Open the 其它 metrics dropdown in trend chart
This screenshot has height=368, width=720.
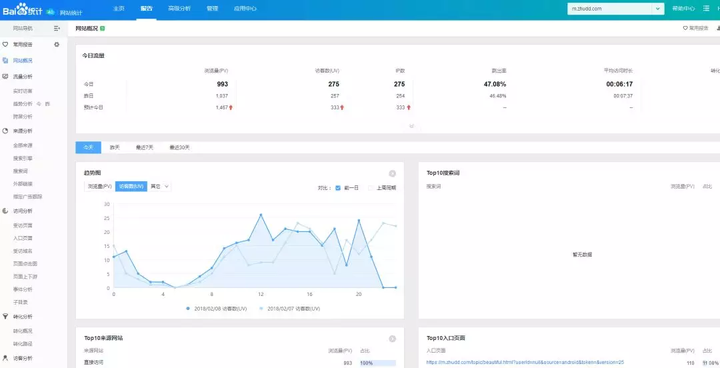click(159, 186)
